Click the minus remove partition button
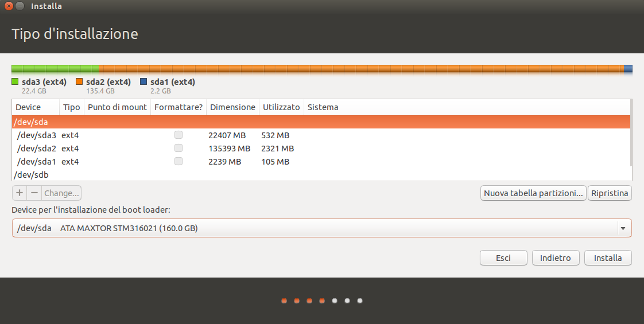The image size is (644, 324). [34, 193]
